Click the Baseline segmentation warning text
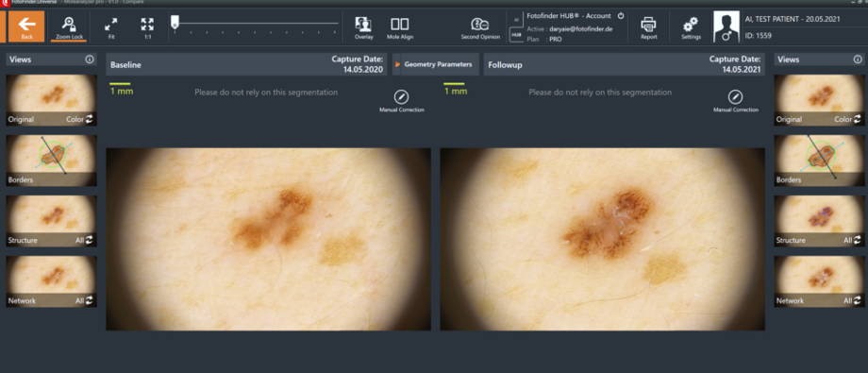 [266, 93]
